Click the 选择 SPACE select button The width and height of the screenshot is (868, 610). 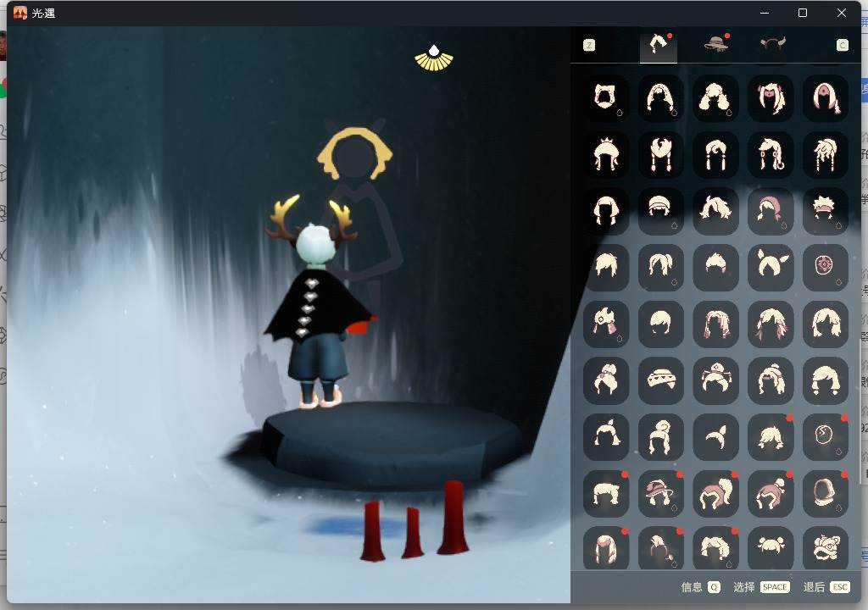coord(761,587)
